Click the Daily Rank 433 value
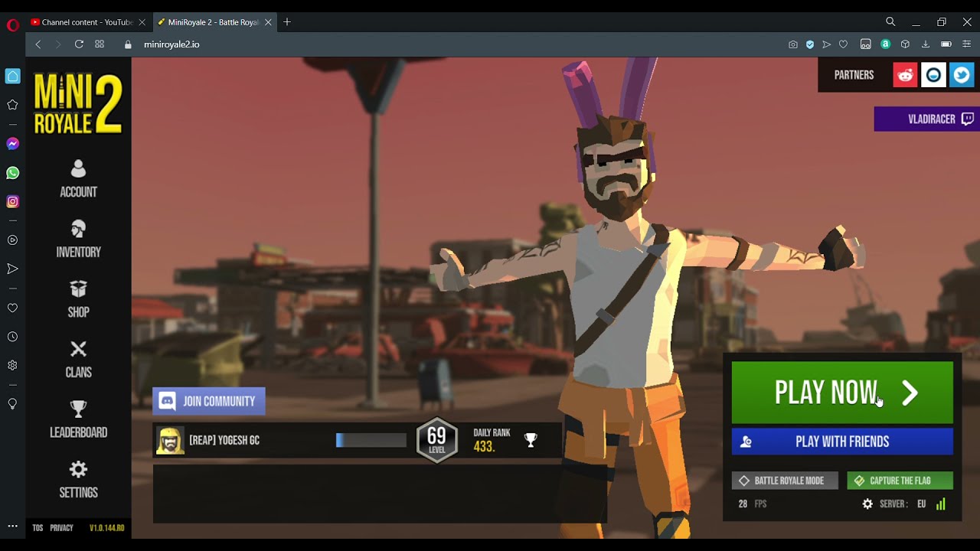The height and width of the screenshot is (551, 980). click(484, 447)
